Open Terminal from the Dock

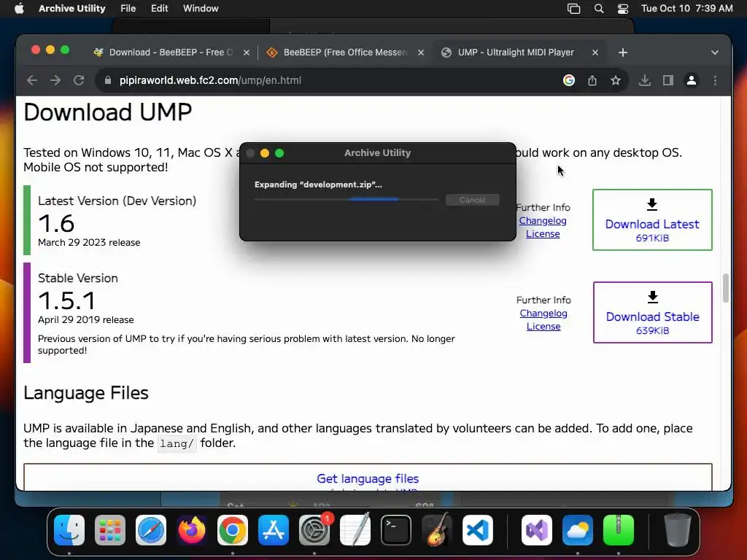coord(396,530)
